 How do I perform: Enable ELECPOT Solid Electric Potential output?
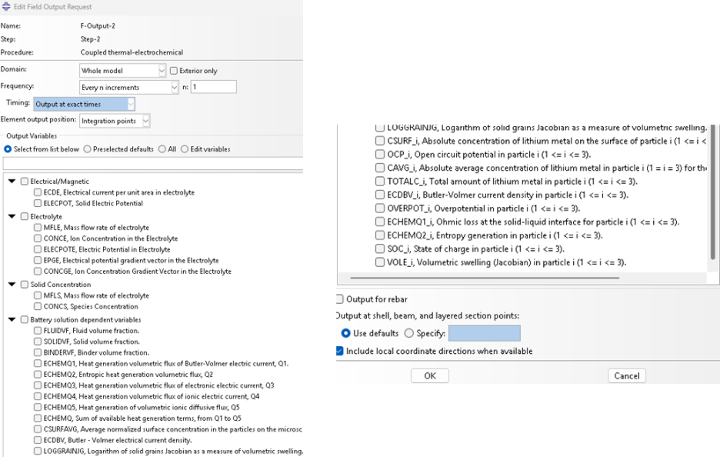pos(38,204)
